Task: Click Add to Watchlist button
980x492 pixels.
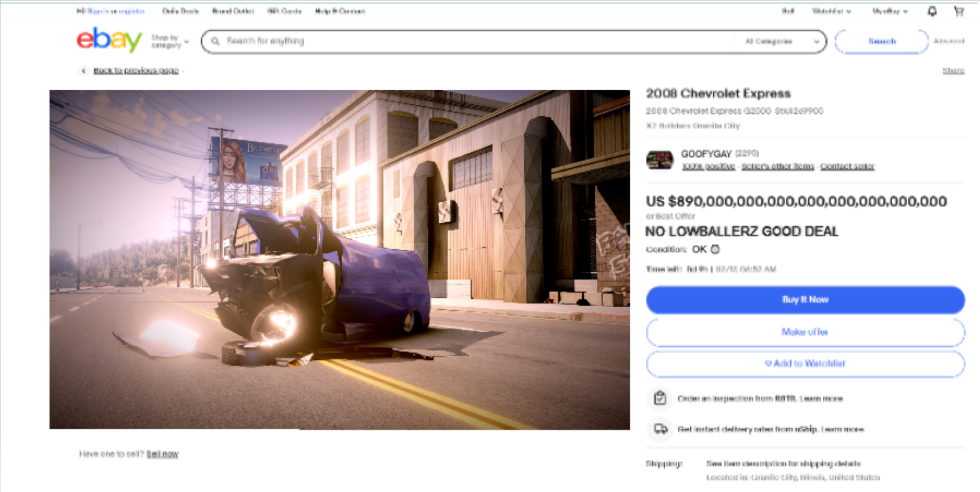Action: (x=805, y=363)
